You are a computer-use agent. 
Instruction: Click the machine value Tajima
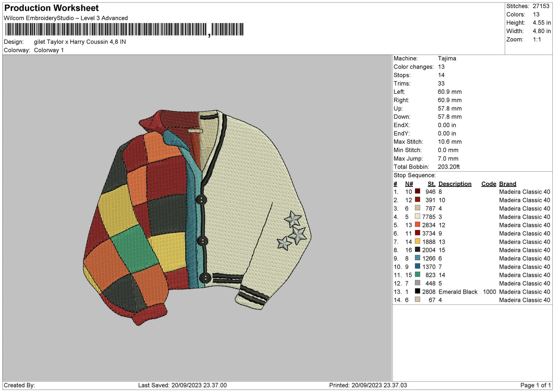tap(447, 58)
